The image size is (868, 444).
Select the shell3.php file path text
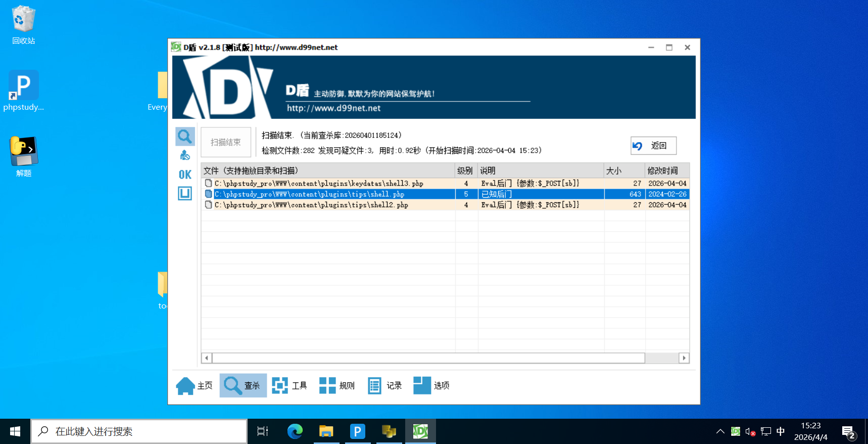pyautogui.click(x=319, y=183)
